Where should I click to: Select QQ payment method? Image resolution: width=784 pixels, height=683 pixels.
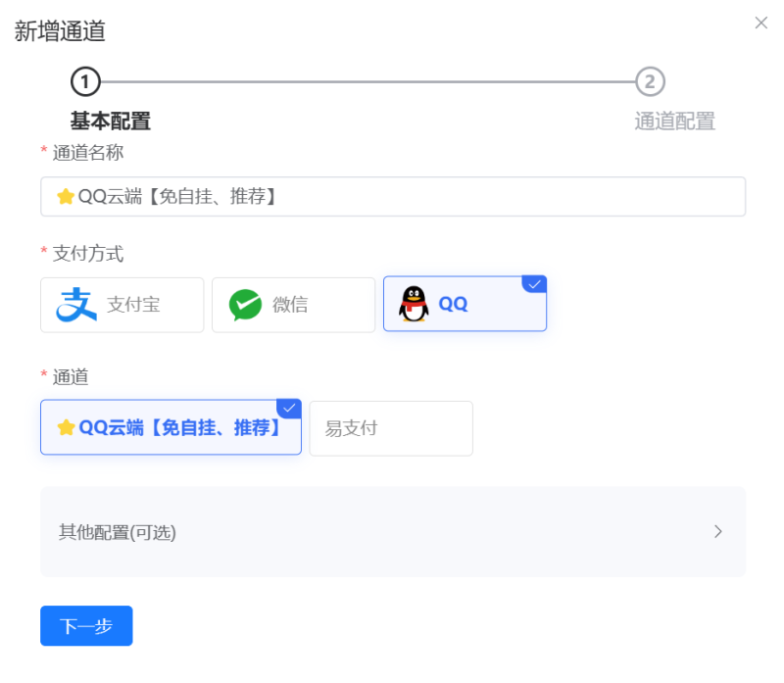click(465, 304)
